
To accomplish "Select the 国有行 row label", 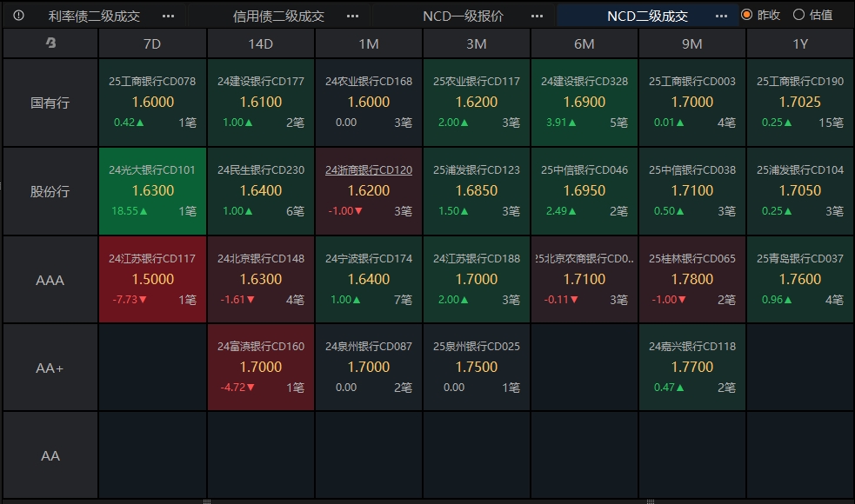I will pos(50,103).
